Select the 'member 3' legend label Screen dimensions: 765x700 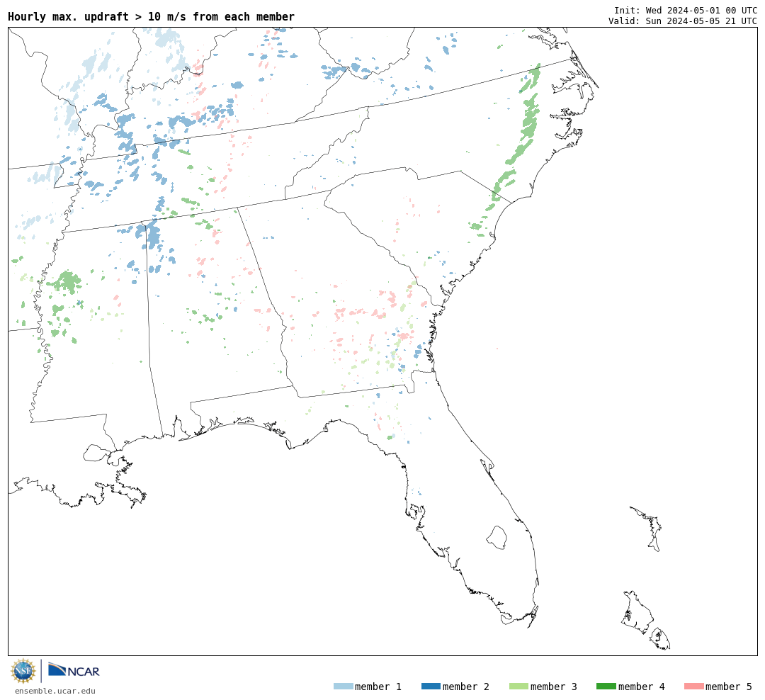coord(554,687)
